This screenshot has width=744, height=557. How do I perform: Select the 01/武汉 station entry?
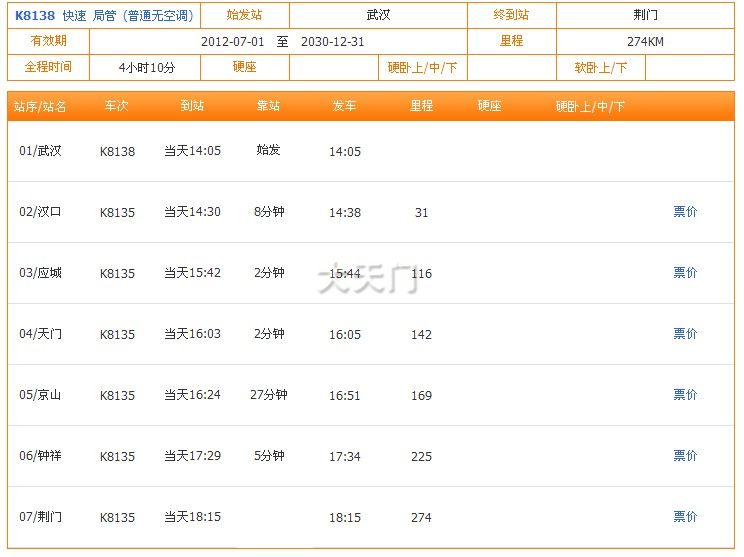[40, 151]
